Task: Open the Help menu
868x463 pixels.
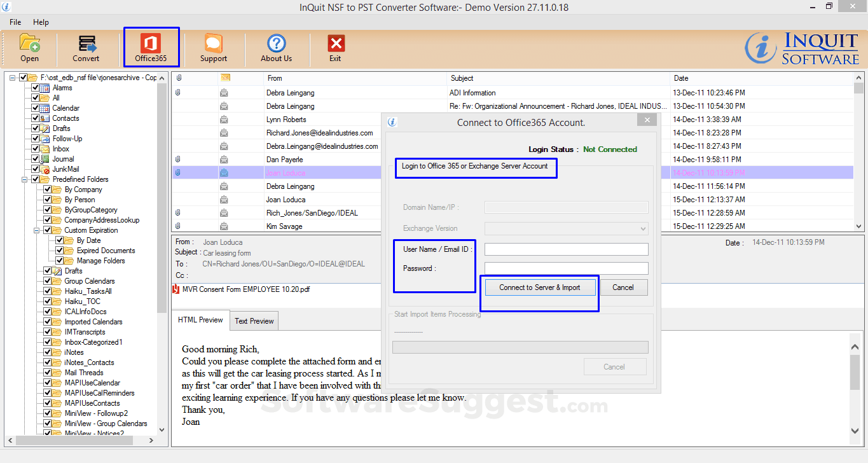Action: [41, 22]
